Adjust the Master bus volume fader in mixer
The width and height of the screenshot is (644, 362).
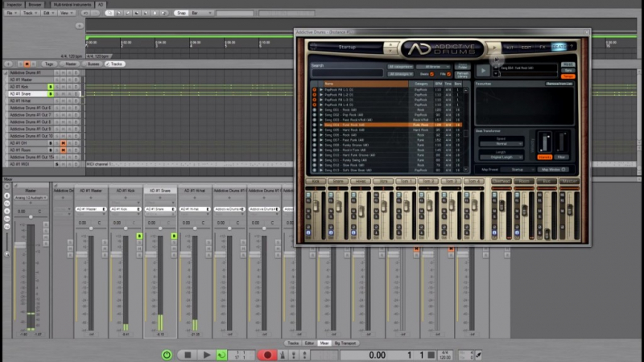20,245
